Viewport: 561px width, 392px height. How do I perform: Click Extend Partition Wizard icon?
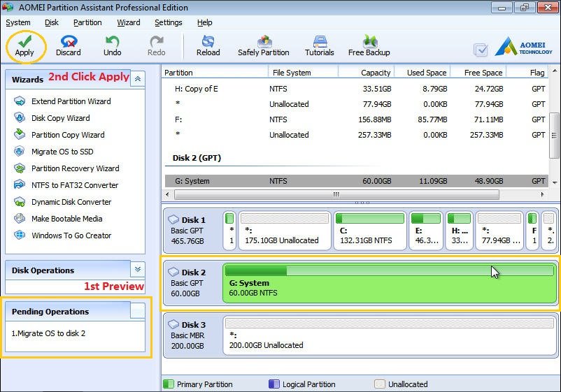tap(20, 101)
